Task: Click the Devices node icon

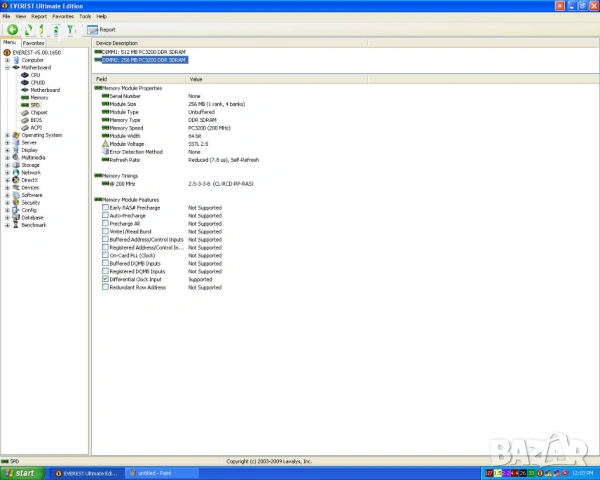Action: click(x=16, y=188)
